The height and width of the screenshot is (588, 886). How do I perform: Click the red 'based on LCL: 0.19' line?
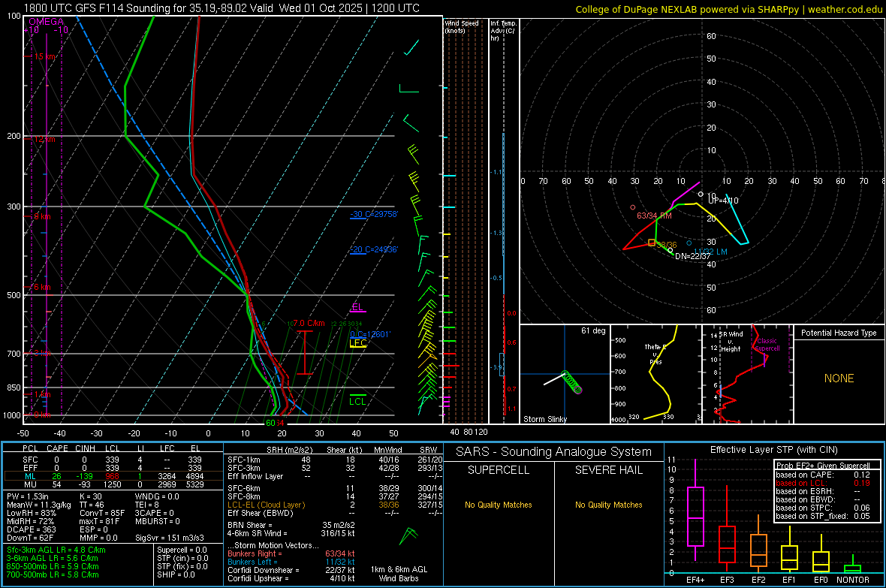click(x=823, y=483)
